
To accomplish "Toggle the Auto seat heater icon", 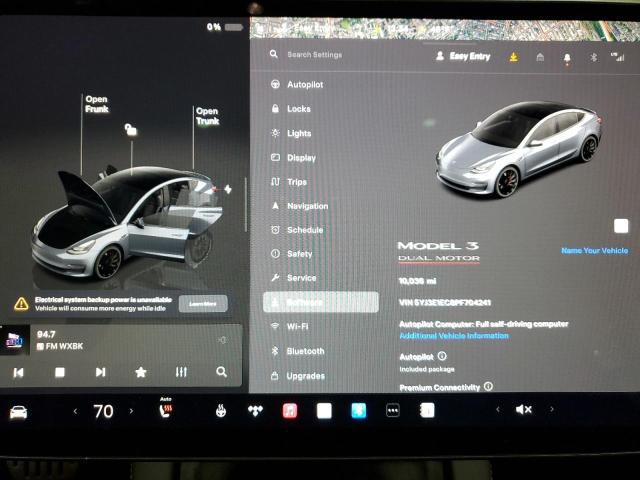I will [165, 409].
